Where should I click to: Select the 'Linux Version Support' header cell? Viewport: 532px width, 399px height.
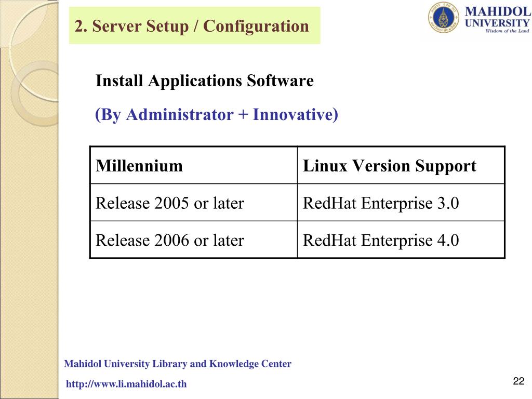(x=401, y=166)
